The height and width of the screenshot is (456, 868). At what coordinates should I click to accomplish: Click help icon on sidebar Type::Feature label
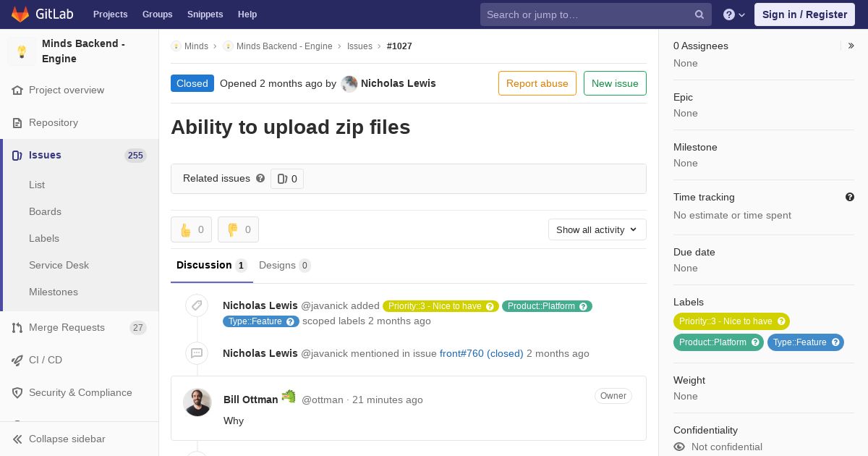click(x=835, y=342)
